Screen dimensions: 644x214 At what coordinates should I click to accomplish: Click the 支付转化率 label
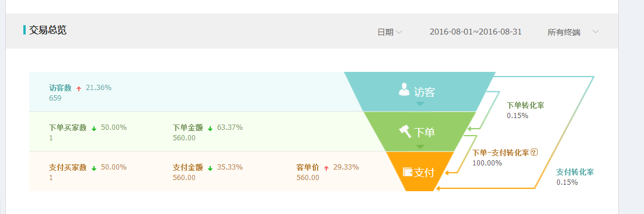point(575,172)
